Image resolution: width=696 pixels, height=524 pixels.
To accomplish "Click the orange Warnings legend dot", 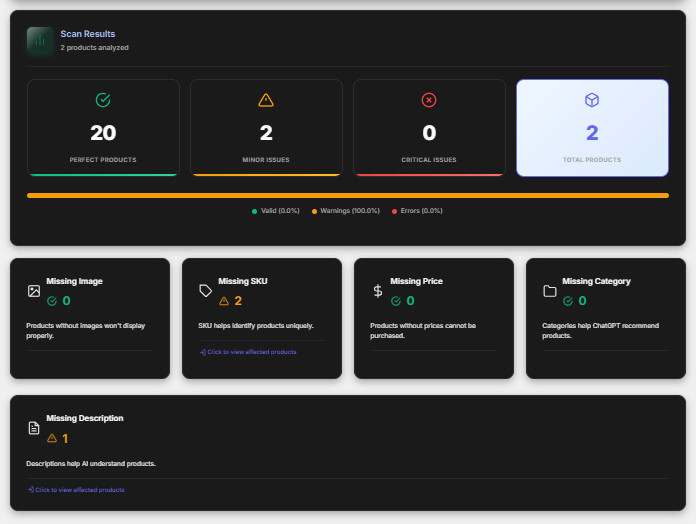I will coord(314,211).
